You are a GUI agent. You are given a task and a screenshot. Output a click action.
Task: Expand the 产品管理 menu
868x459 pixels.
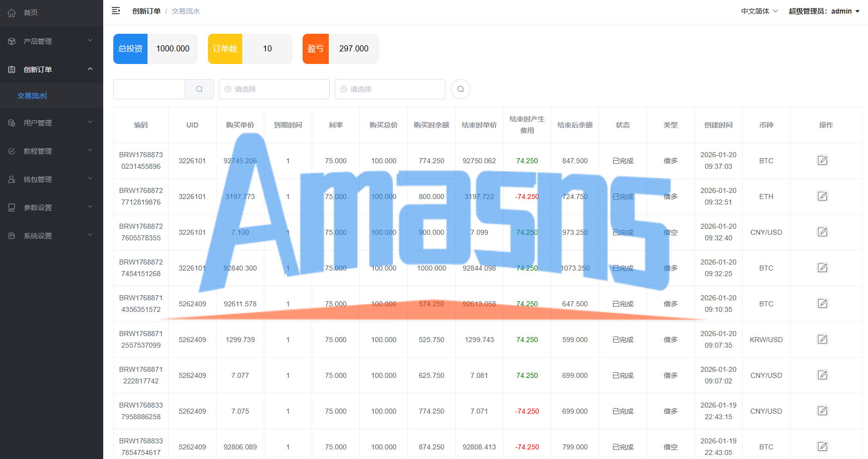(51, 41)
